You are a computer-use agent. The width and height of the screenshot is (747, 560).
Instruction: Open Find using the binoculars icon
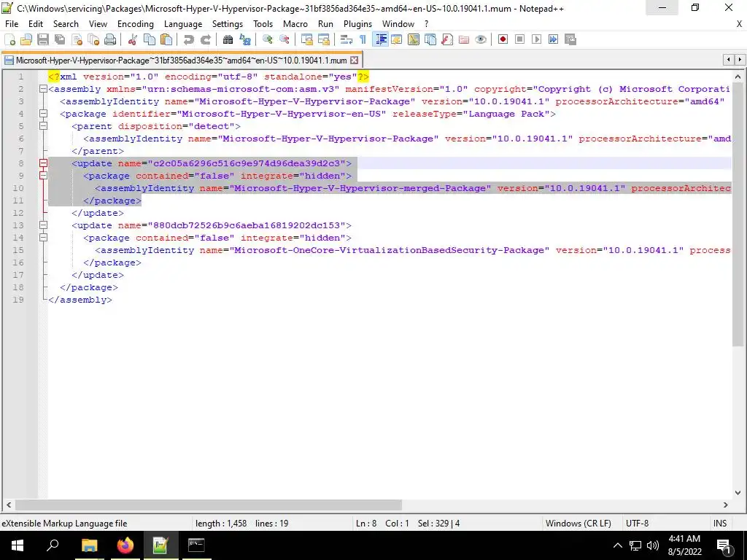228,39
